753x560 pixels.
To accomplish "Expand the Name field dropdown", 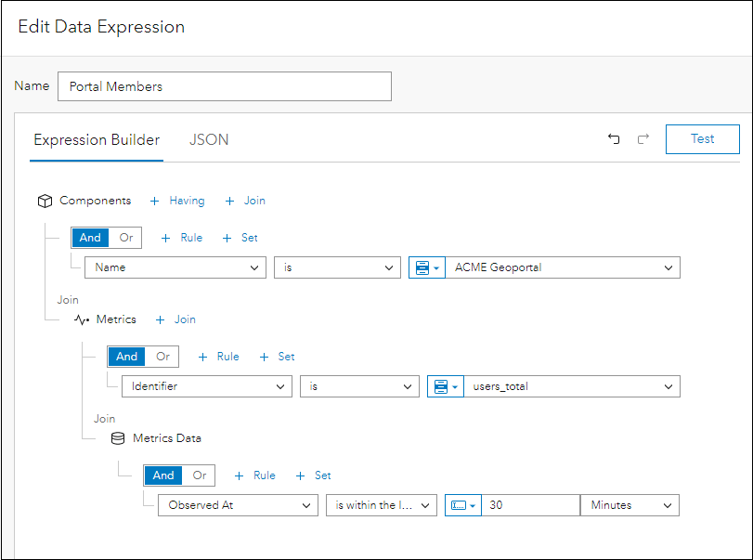I will (175, 267).
